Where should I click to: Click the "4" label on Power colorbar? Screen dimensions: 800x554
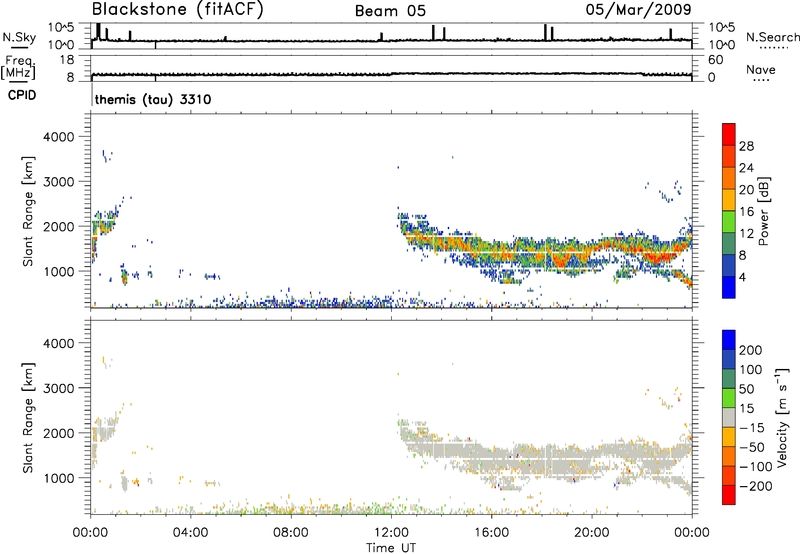pos(743,277)
